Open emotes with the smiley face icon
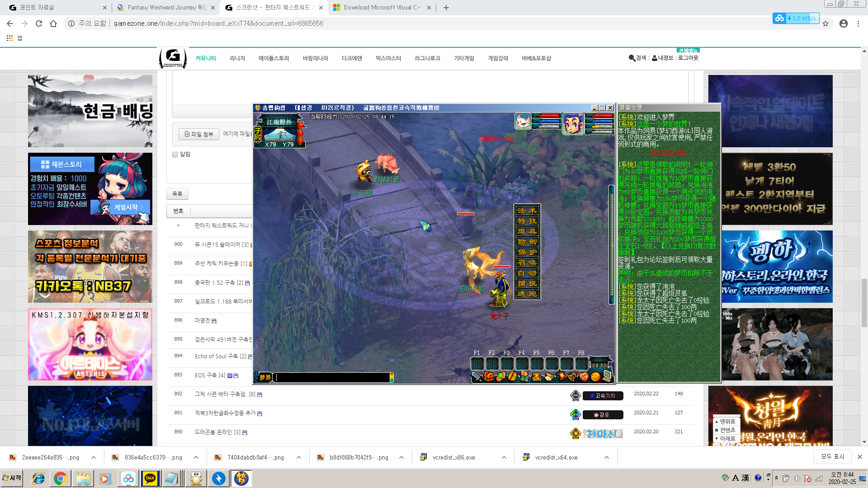Screen dimensions: 868x488 tap(595, 377)
